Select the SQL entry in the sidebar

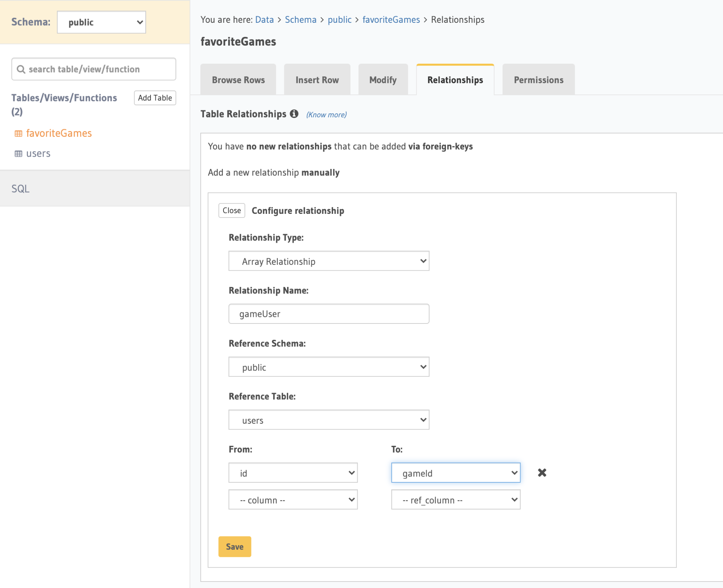(x=20, y=189)
